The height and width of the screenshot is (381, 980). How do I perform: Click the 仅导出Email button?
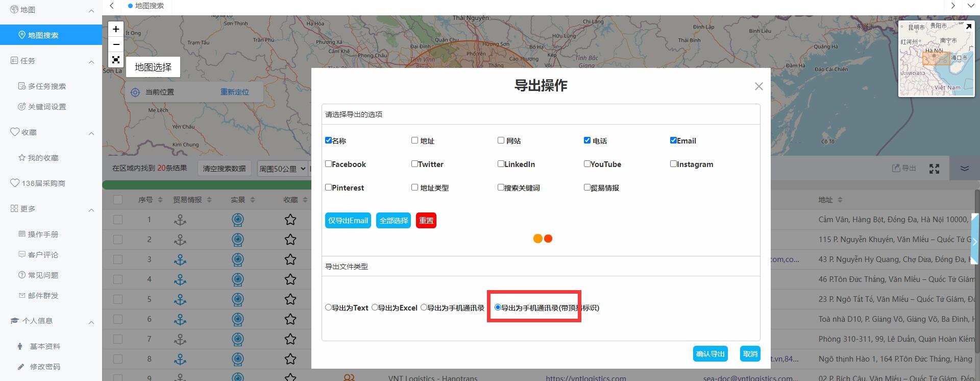click(348, 221)
